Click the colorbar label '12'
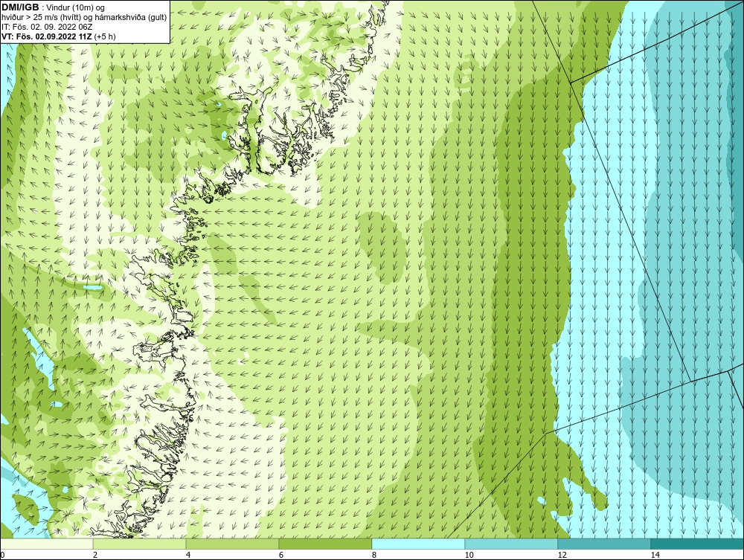The height and width of the screenshot is (560, 744). (x=562, y=555)
